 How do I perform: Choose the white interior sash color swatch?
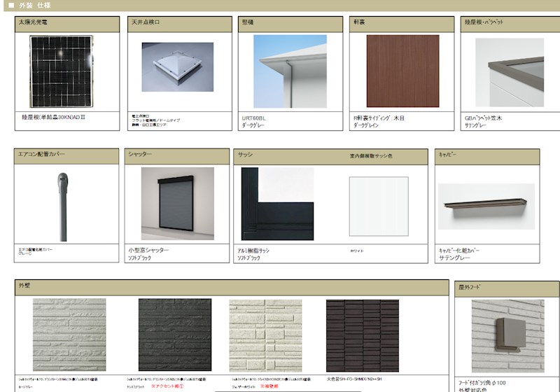(379, 206)
